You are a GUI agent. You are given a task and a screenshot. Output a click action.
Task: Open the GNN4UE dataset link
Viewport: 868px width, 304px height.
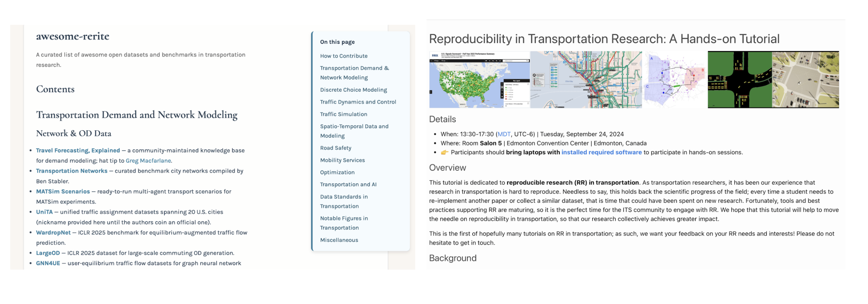pos(48,263)
